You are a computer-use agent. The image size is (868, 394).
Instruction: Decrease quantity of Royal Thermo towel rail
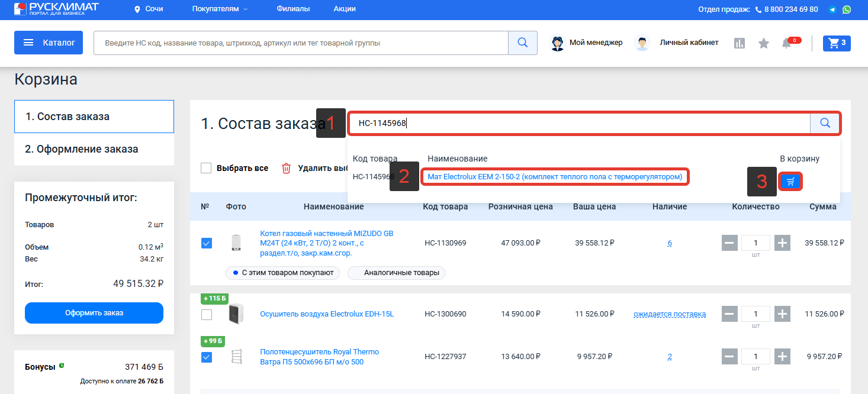(729, 356)
